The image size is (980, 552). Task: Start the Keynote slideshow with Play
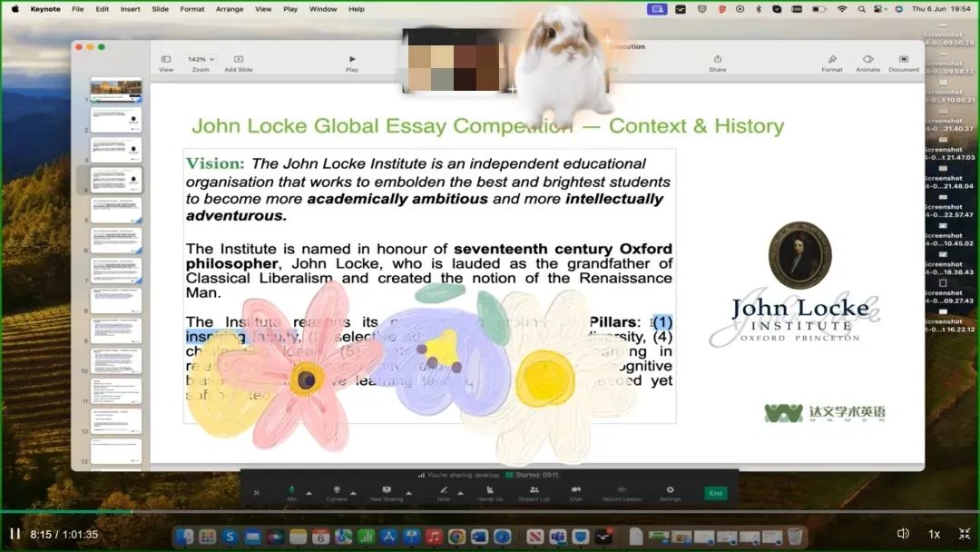(x=352, y=64)
